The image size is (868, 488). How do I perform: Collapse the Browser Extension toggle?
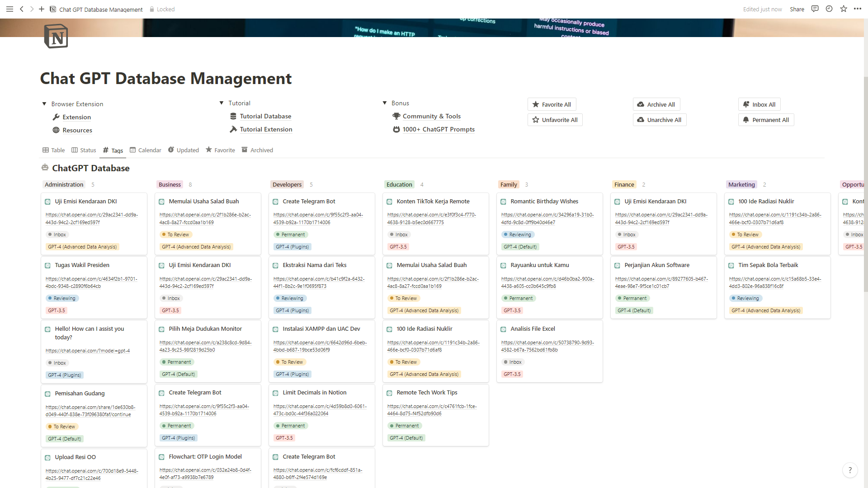[x=44, y=104]
